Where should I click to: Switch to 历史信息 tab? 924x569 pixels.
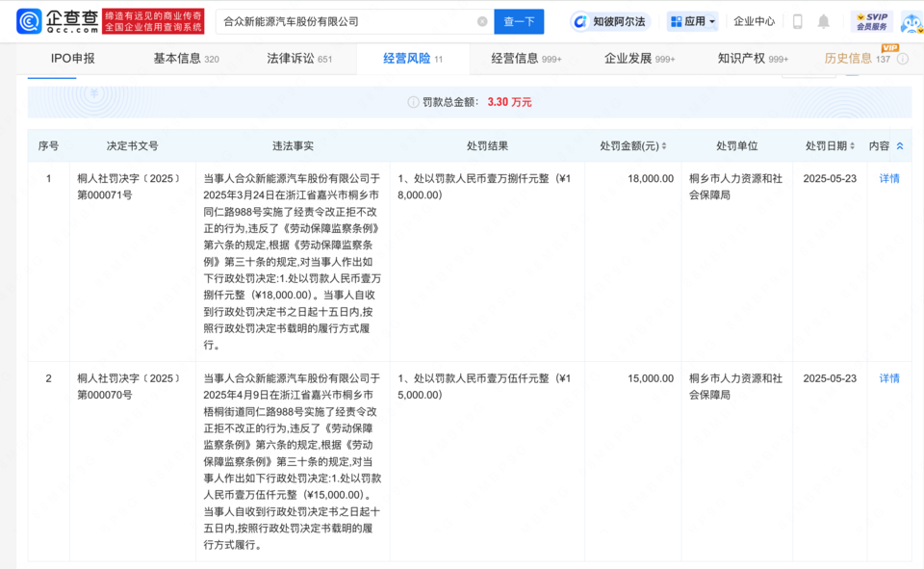point(857,59)
